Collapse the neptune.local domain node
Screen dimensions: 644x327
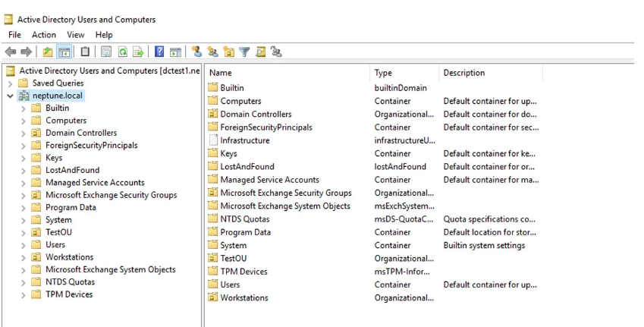click(10, 96)
